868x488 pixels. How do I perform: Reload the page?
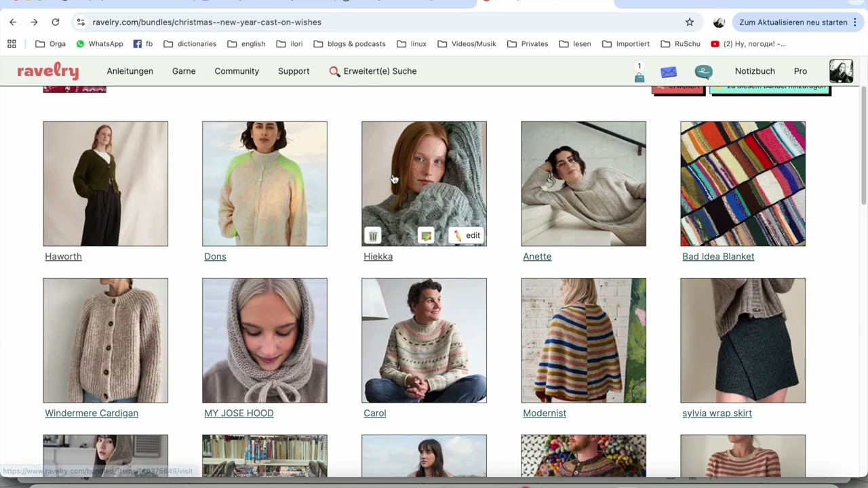pos(56,22)
